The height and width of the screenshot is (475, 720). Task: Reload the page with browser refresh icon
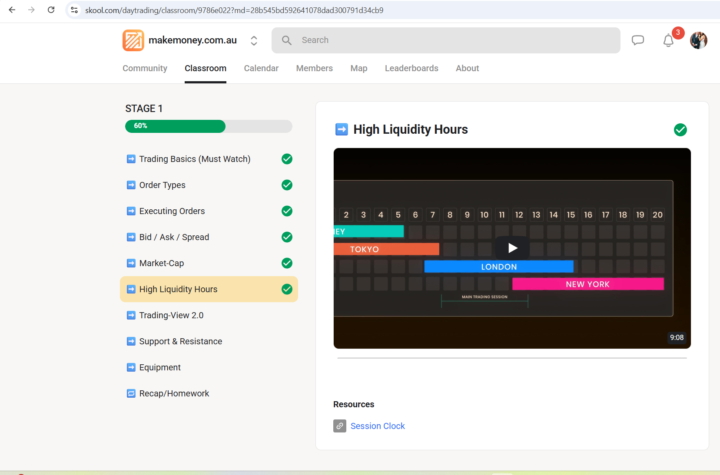tap(51, 10)
